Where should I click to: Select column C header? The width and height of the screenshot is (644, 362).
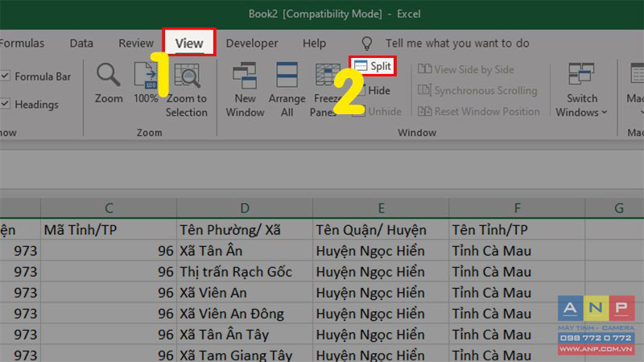(x=109, y=208)
